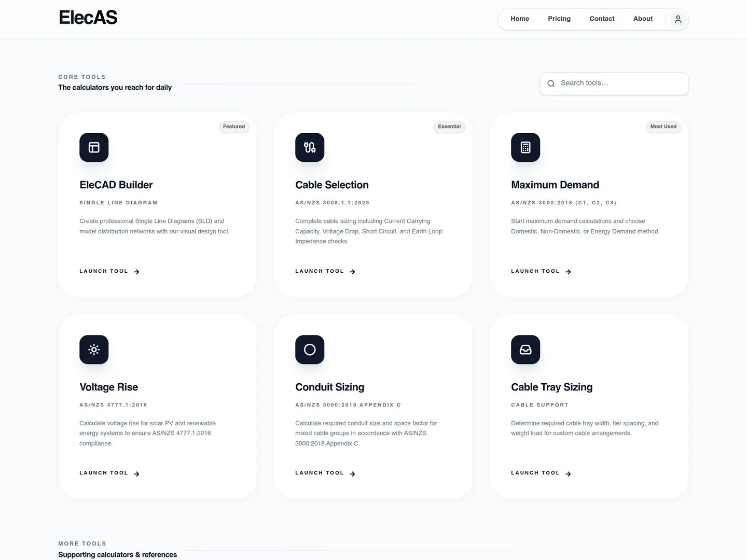Launch the Voltage Rise tool
This screenshot has width=747, height=560.
(x=109, y=473)
